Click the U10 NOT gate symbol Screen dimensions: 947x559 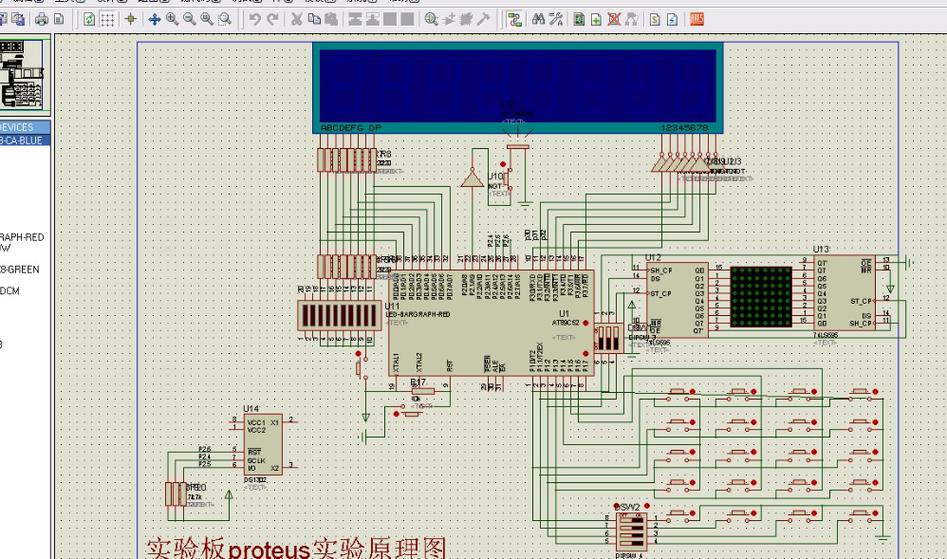click(472, 179)
